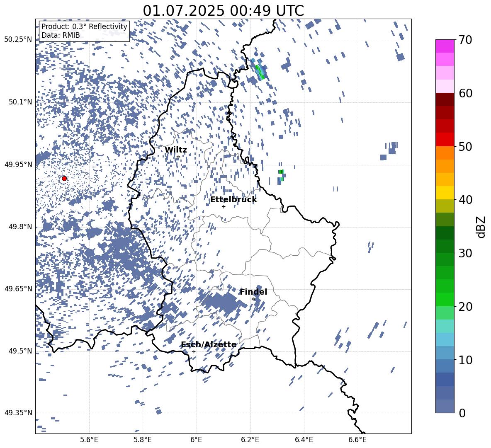
Task: Click the yellow colorbar segment at 40
Action: (x=445, y=193)
